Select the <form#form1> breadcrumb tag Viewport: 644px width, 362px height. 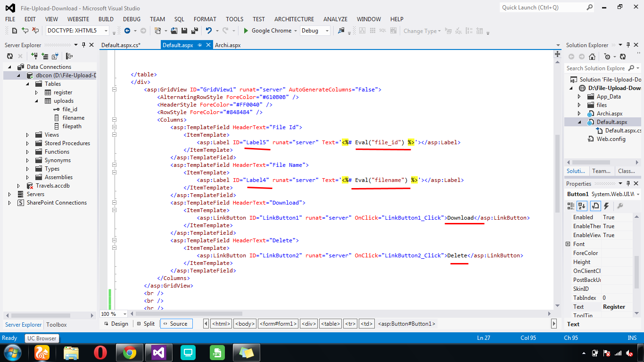pyautogui.click(x=279, y=324)
